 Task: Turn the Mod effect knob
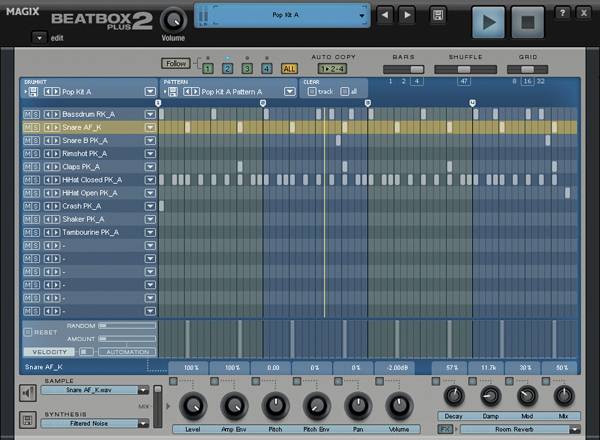[527, 396]
